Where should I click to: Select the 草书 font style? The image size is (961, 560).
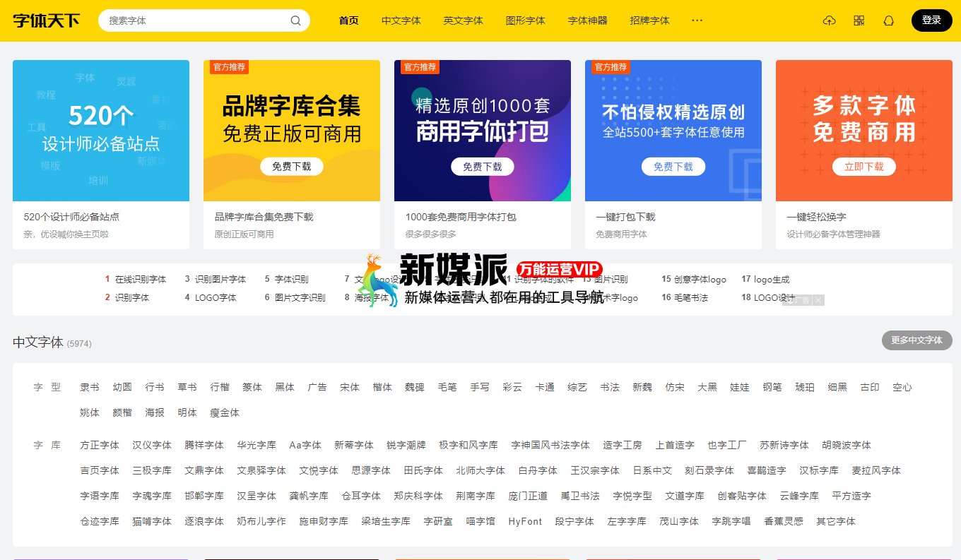[187, 387]
